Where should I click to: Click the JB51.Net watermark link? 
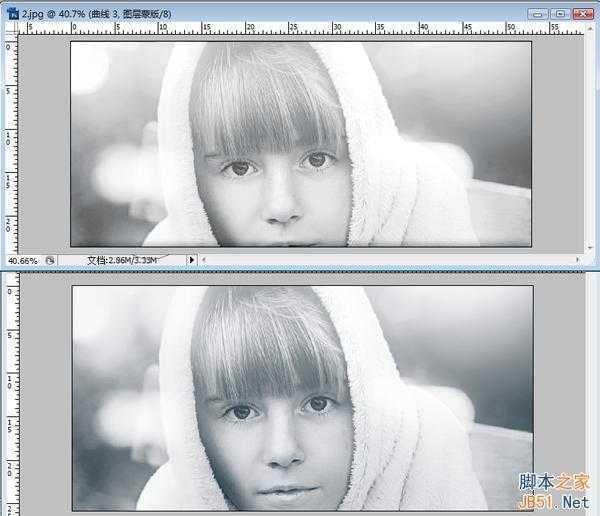click(553, 503)
